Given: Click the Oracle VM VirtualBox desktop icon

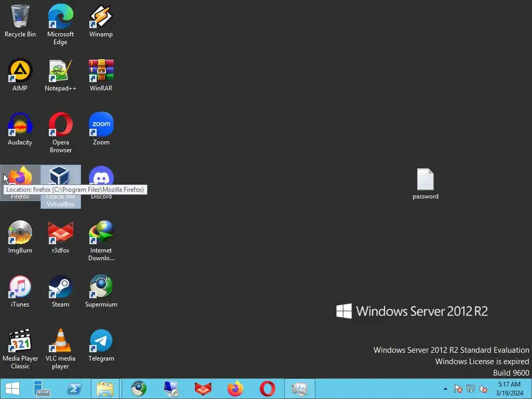Looking at the screenshot, I should 60,187.
